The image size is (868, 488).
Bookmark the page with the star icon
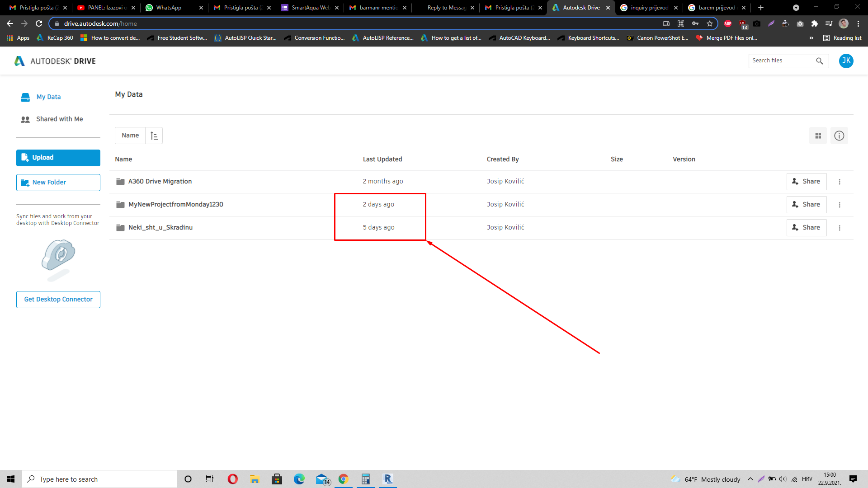coord(710,23)
